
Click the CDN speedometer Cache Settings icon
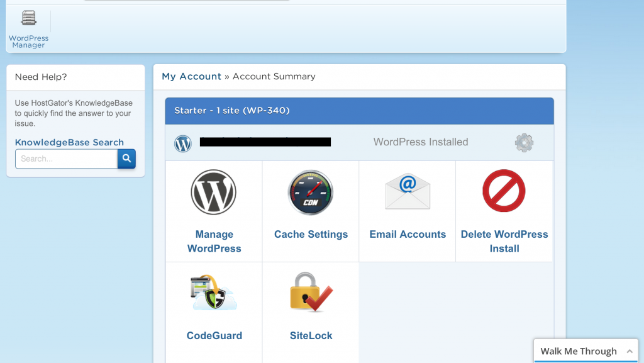coord(311,192)
